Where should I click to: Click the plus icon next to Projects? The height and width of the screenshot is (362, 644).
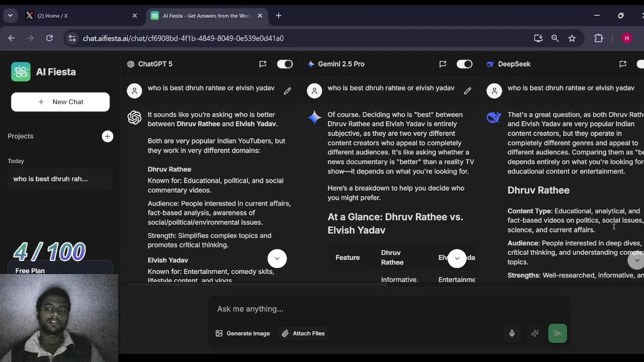(x=107, y=136)
